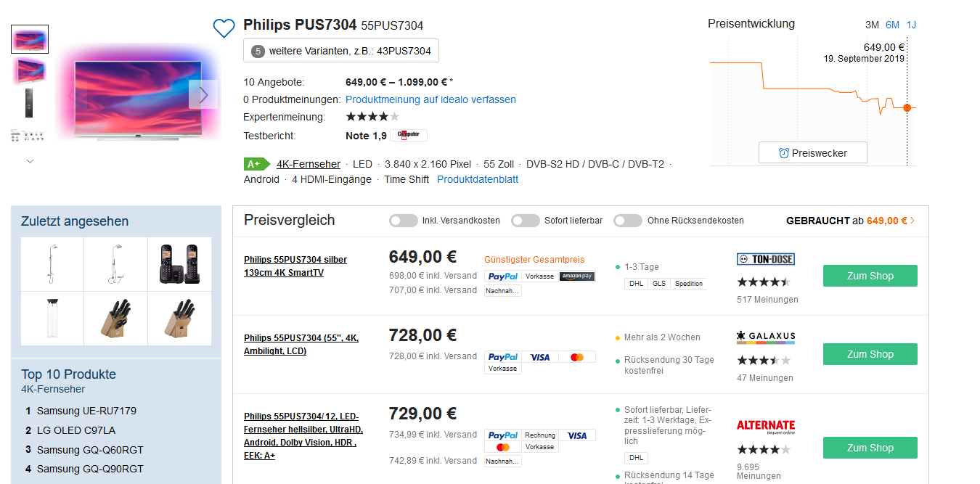
Task: Turn on Ohne Rücksendekosten toggle
Action: tap(628, 221)
